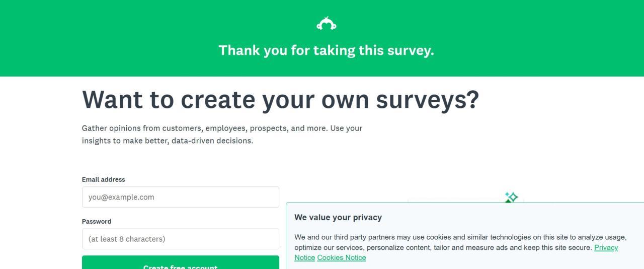The height and width of the screenshot is (269, 644).
Task: Click the 'Thank you for taking this survey' heading
Action: 326,50
